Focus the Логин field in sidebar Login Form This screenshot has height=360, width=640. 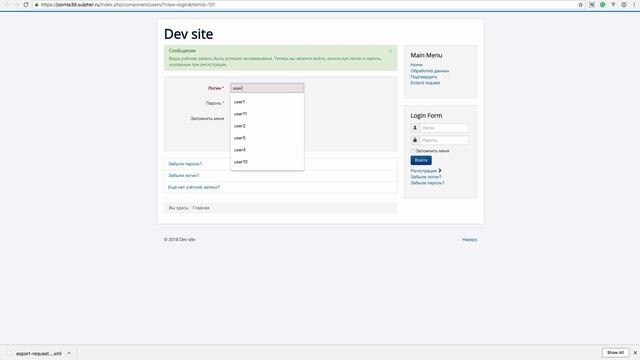444,128
